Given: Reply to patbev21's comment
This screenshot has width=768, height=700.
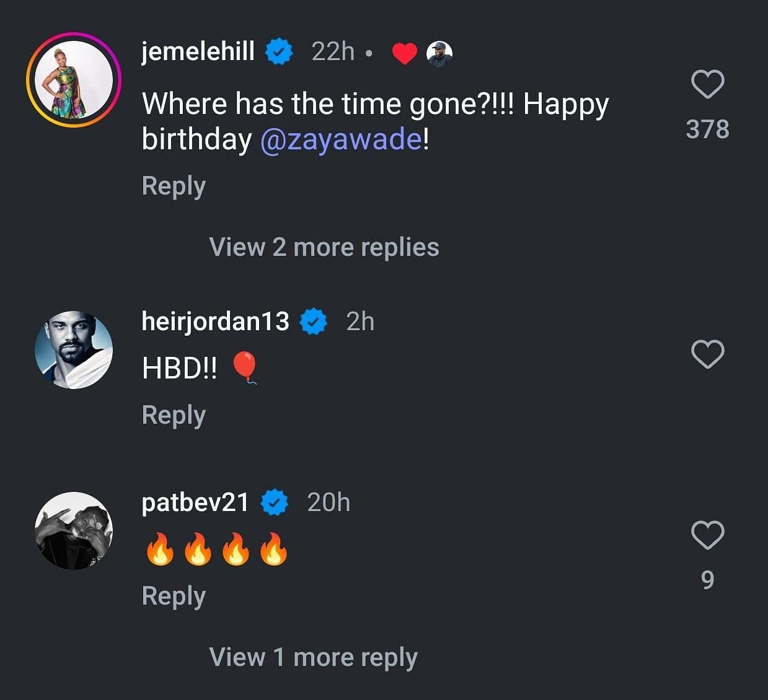Looking at the screenshot, I should (x=174, y=596).
